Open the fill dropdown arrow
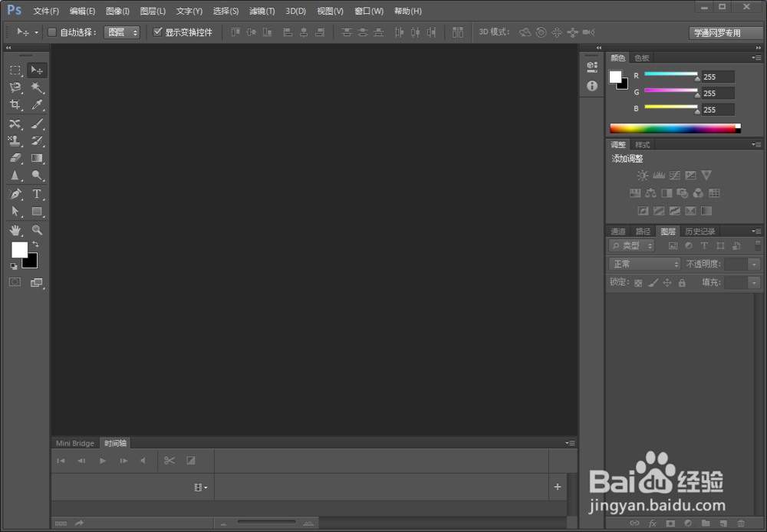Image resolution: width=767 pixels, height=532 pixels. [x=754, y=283]
